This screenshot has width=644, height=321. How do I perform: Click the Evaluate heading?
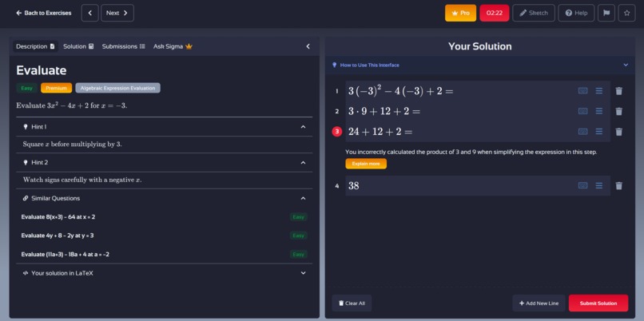click(x=42, y=70)
